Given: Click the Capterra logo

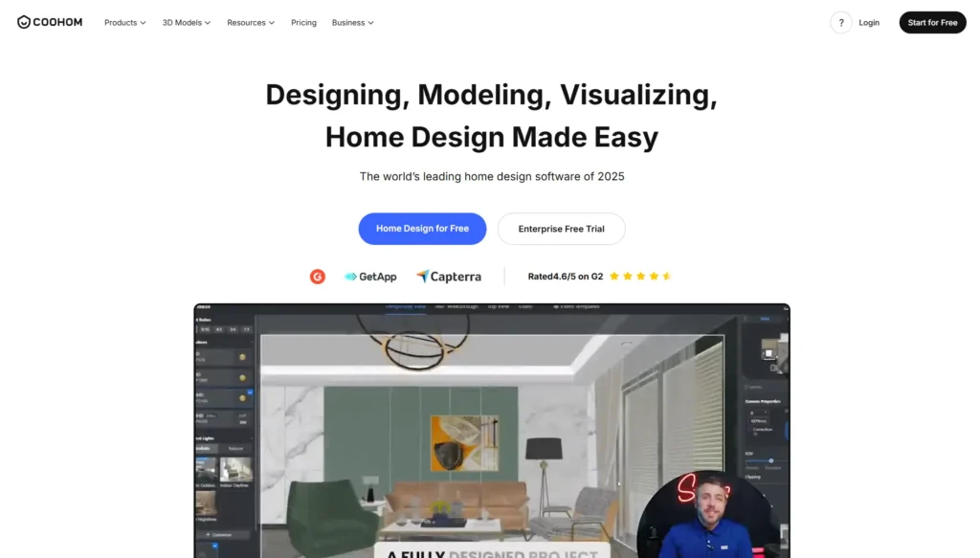Looking at the screenshot, I should pyautogui.click(x=449, y=277).
